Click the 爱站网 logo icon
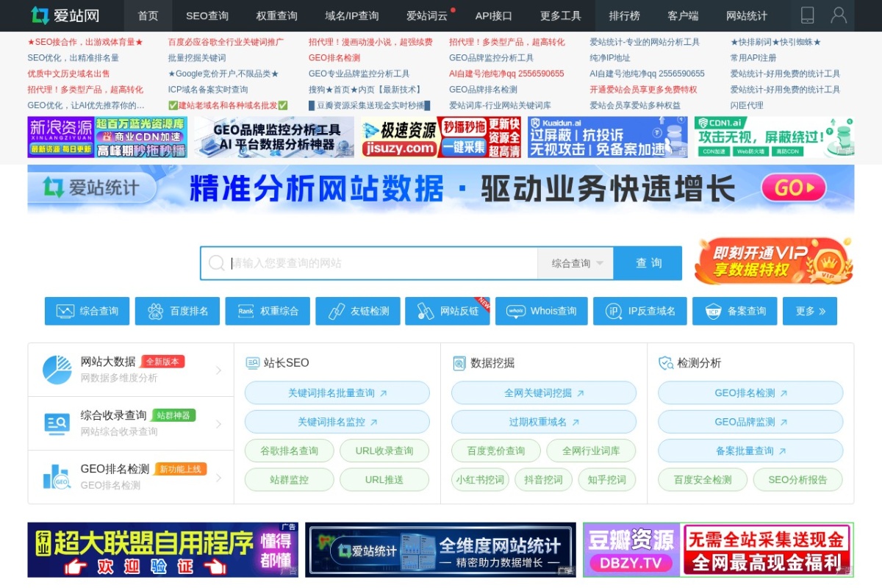 tap(40, 15)
